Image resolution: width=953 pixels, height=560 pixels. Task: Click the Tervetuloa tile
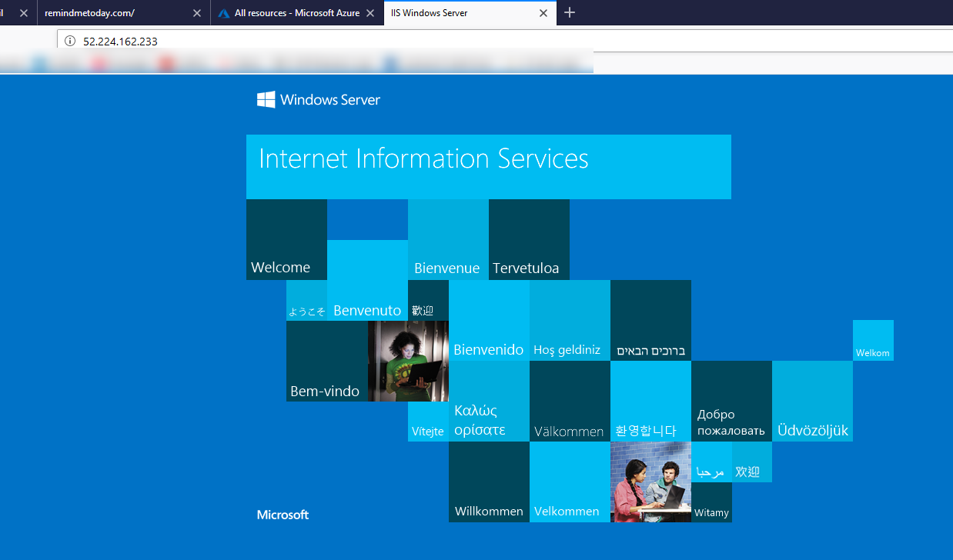(x=529, y=239)
